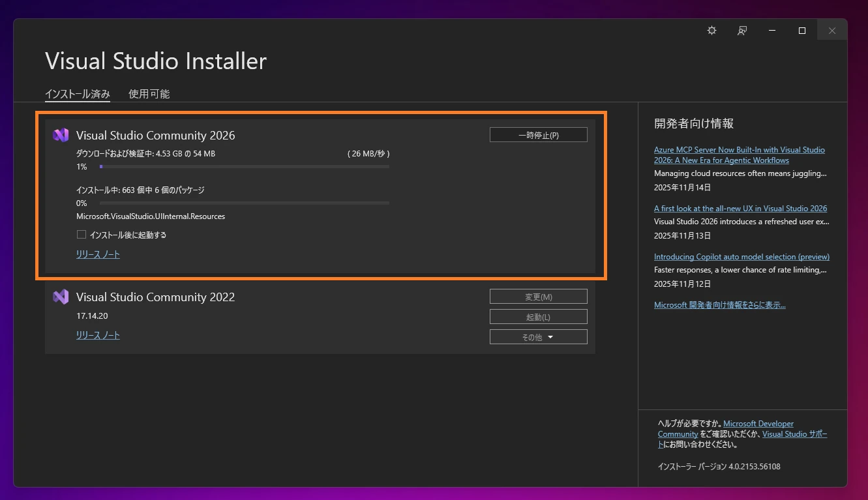This screenshot has width=868, height=500.
Task: Click the Visual Studio Community 2026 logo
Action: tap(61, 135)
